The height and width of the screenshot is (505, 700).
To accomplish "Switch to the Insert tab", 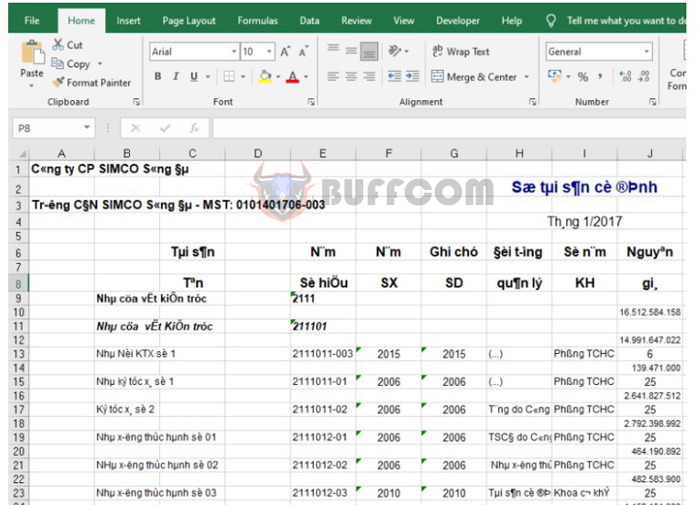I will (128, 21).
